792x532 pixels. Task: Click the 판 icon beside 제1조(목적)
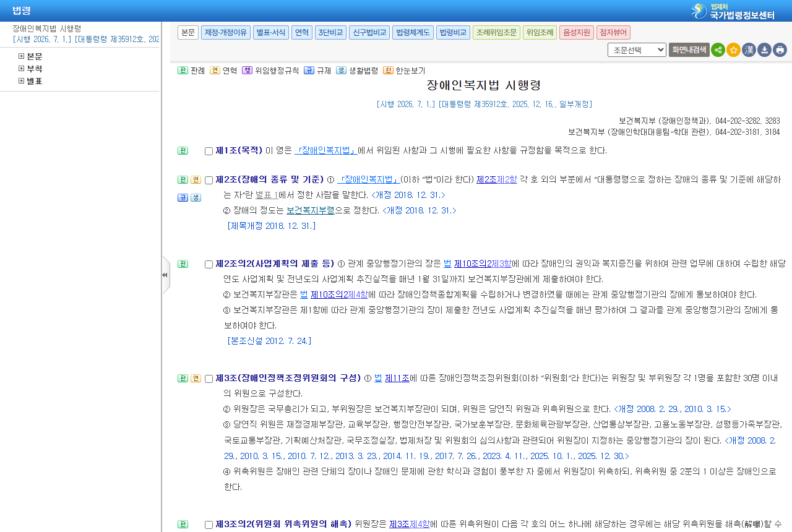tap(183, 151)
